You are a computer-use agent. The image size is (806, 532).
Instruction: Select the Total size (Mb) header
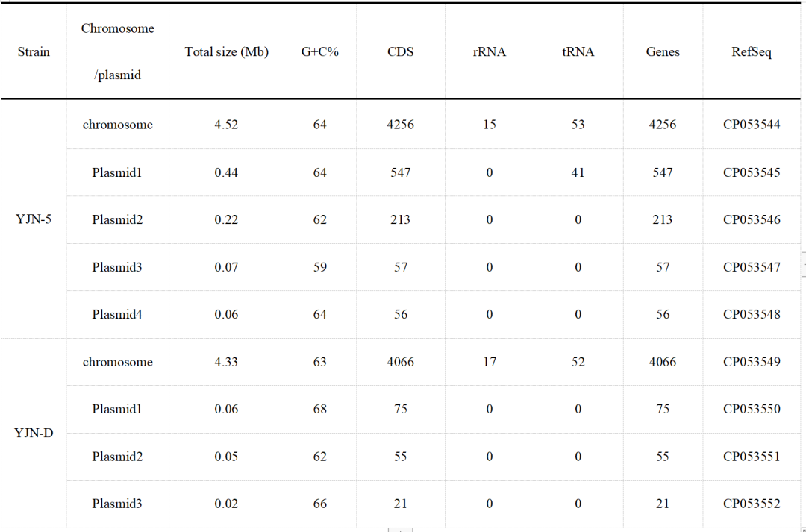coord(226,52)
